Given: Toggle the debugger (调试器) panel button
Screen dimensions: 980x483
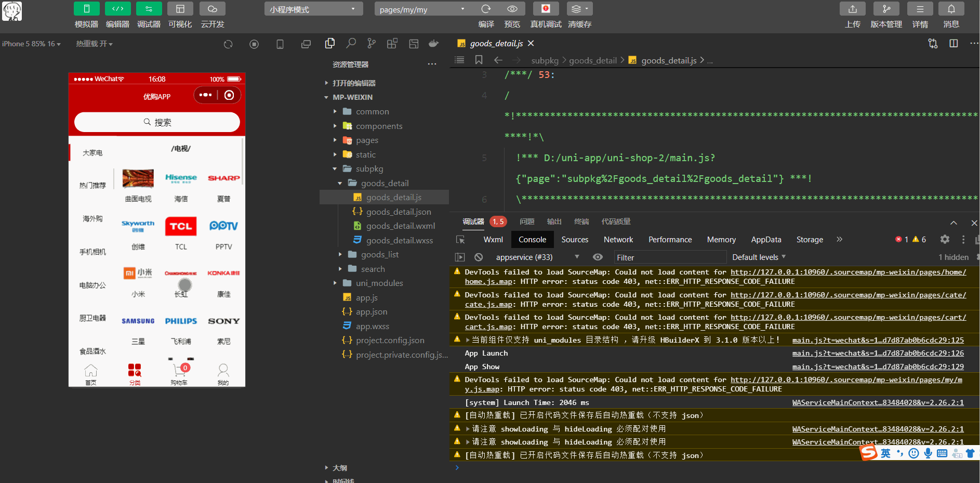Looking at the screenshot, I should pyautogui.click(x=149, y=9).
